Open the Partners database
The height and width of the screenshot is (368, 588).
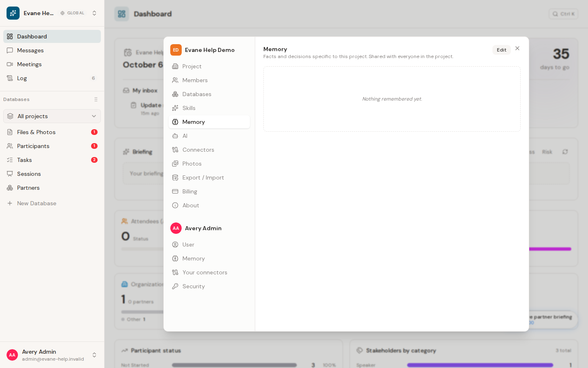[x=52, y=188]
